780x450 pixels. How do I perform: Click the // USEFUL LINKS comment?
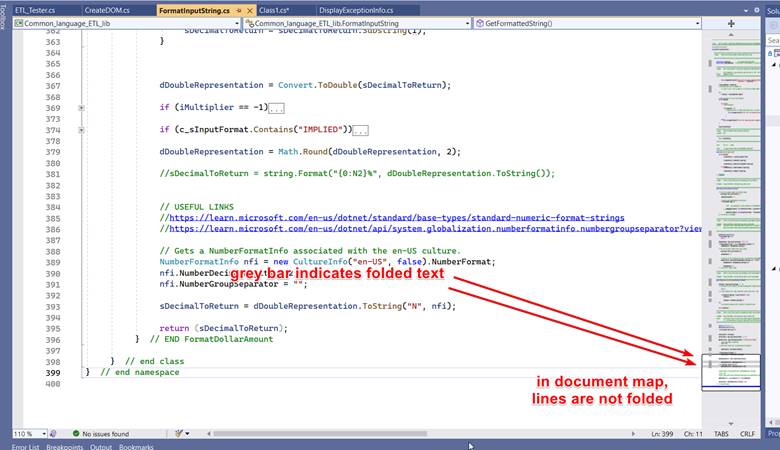point(196,207)
